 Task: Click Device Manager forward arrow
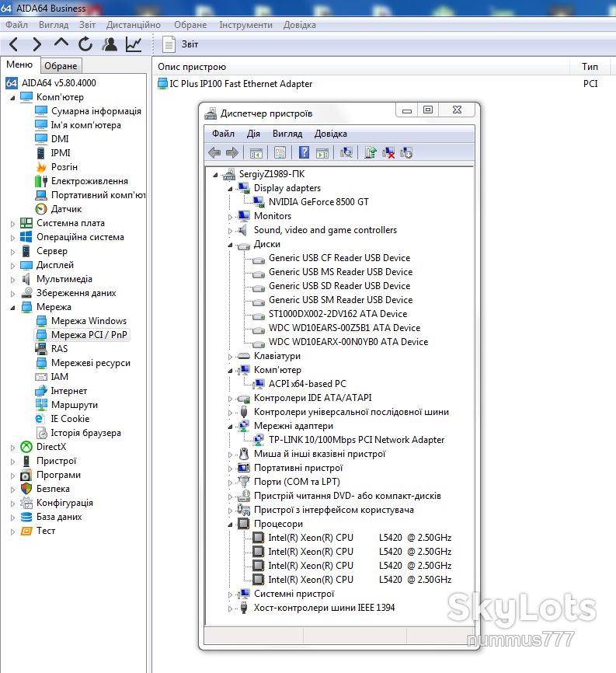click(232, 152)
